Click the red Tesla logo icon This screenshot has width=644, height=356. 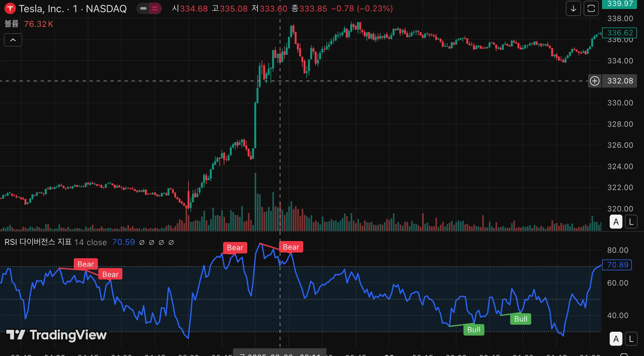pyautogui.click(x=10, y=8)
